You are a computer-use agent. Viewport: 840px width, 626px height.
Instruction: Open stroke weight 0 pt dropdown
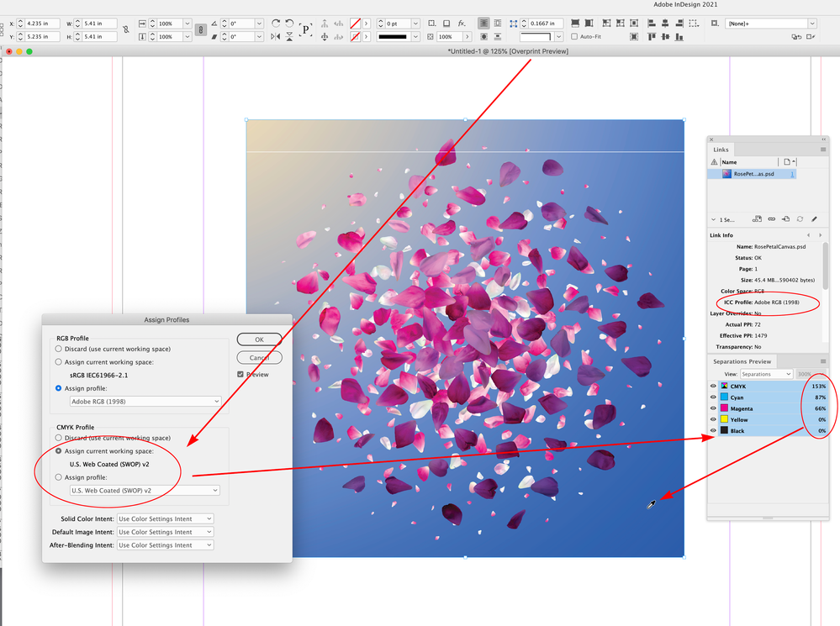[x=415, y=24]
